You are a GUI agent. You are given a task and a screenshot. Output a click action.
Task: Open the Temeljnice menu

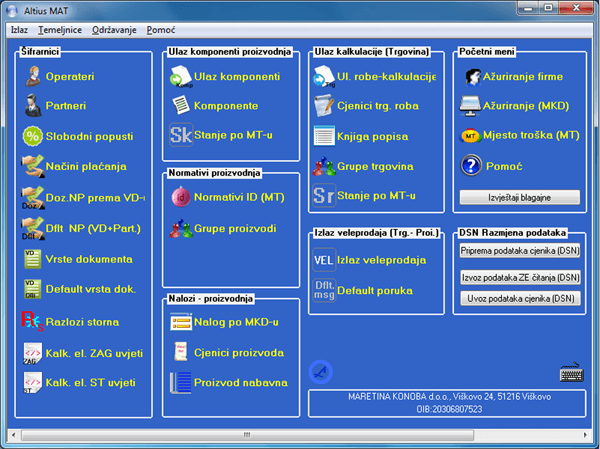click(60, 30)
